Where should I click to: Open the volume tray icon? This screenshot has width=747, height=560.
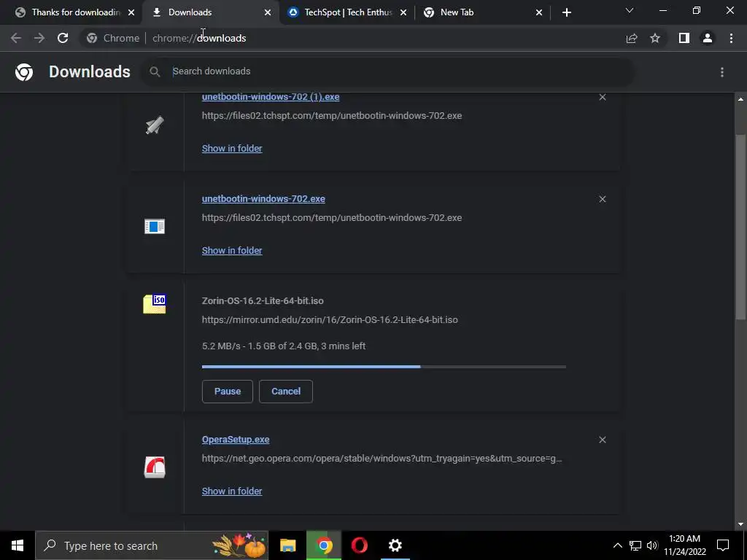652,545
